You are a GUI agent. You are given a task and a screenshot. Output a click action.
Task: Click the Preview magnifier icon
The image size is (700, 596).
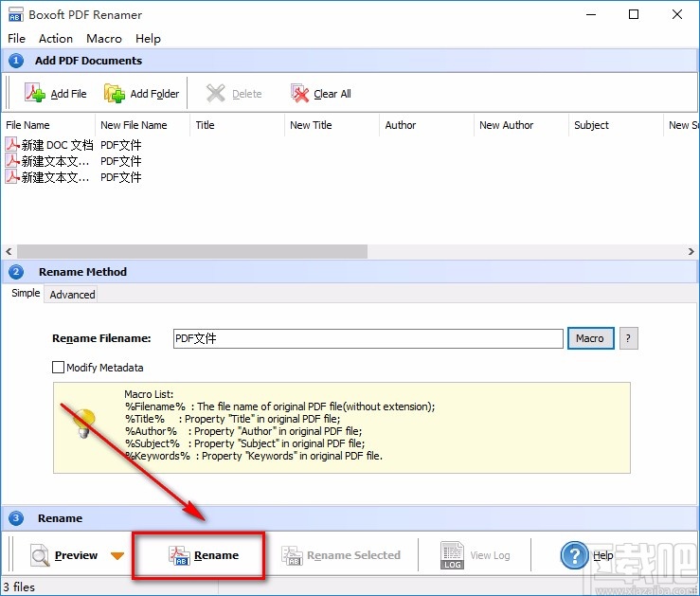pos(40,555)
